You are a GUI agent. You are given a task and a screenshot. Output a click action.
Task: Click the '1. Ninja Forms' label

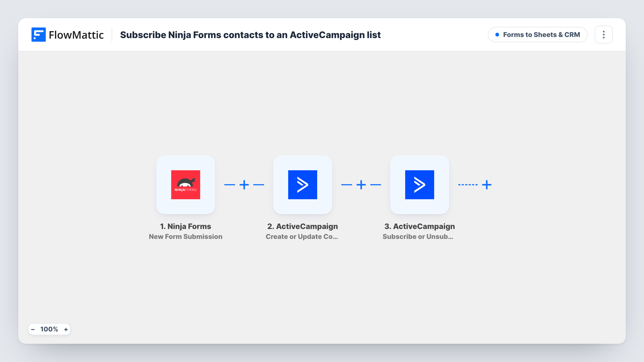tap(186, 226)
